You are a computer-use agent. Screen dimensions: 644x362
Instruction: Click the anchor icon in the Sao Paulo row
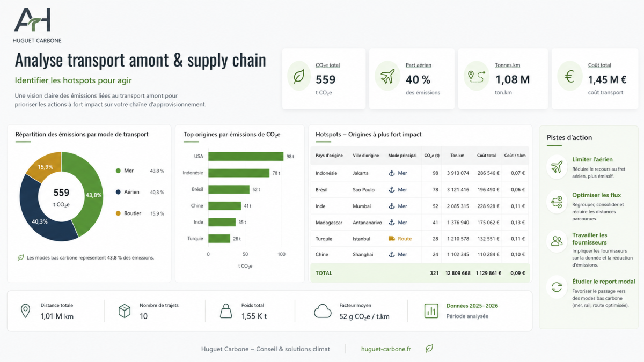point(392,190)
